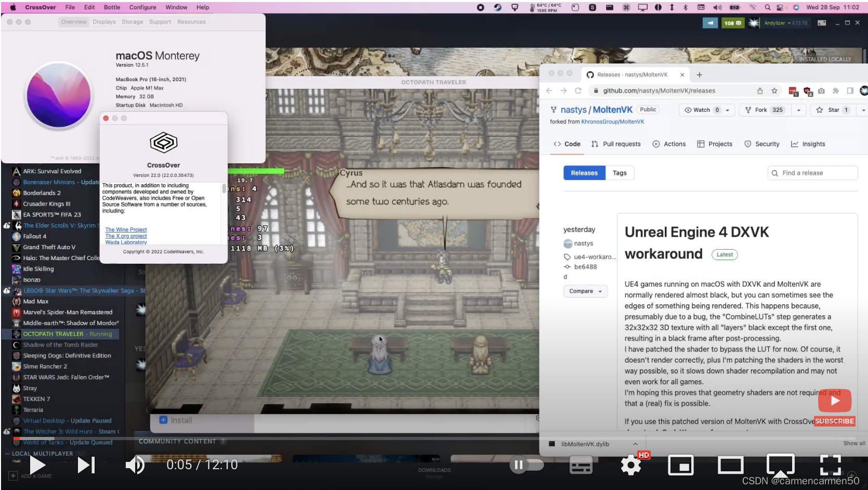This screenshot has width=868, height=490.
Task: Focus the Find a release search field
Action: (x=812, y=173)
